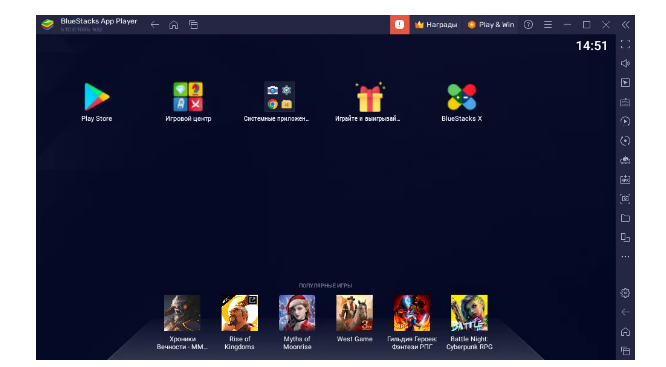Open the keyboard controls icon in the sidebar
666x367 pixels.
pyautogui.click(x=625, y=102)
